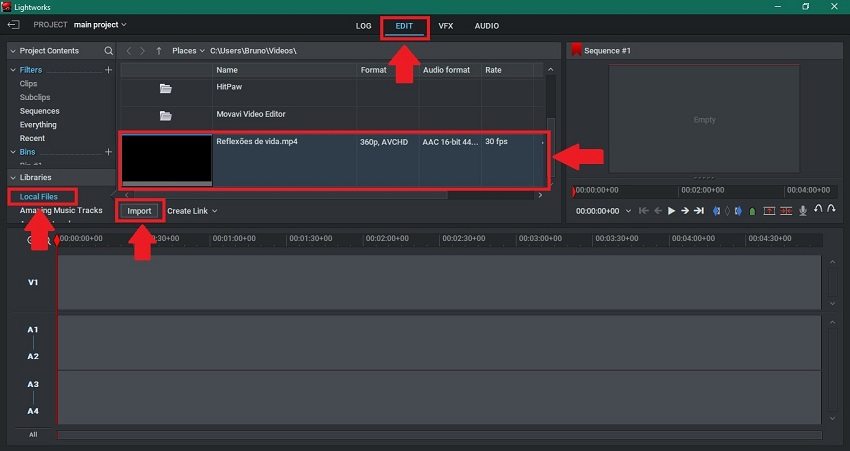
Task: Toggle the A1 audio track label
Action: (33, 329)
